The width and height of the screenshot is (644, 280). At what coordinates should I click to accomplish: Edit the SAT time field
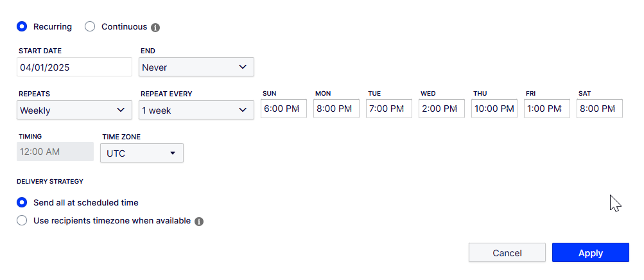pos(600,109)
